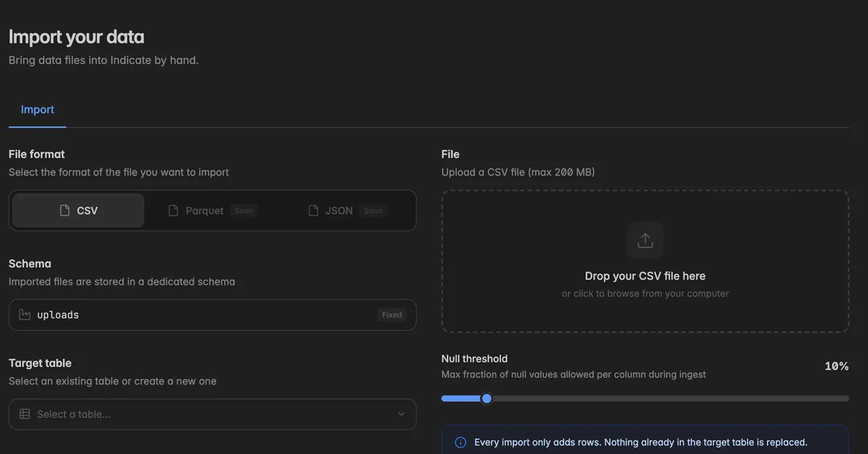Click the JSON file icon
This screenshot has width=868, height=454.
click(313, 211)
